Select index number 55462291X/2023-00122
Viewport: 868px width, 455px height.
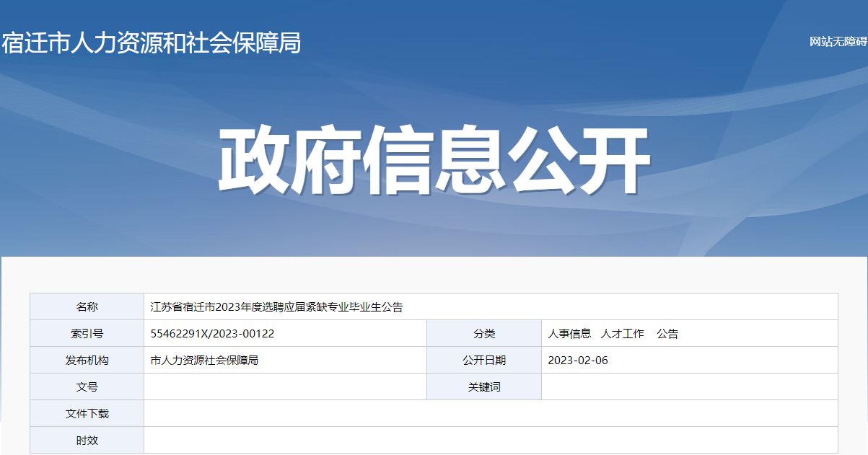212,334
